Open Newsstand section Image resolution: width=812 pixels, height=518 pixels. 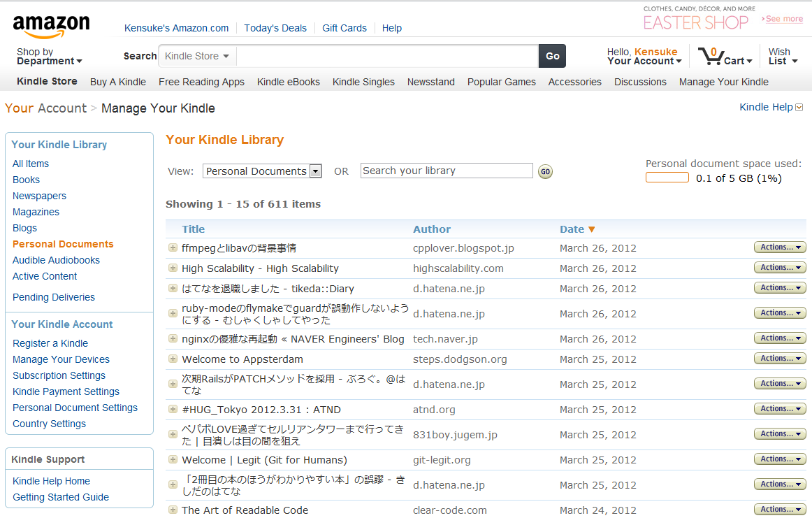click(431, 82)
